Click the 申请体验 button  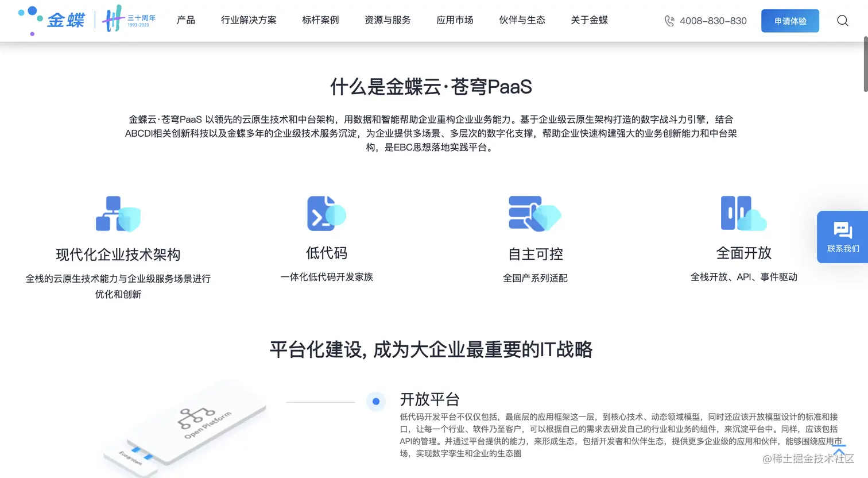(790, 21)
